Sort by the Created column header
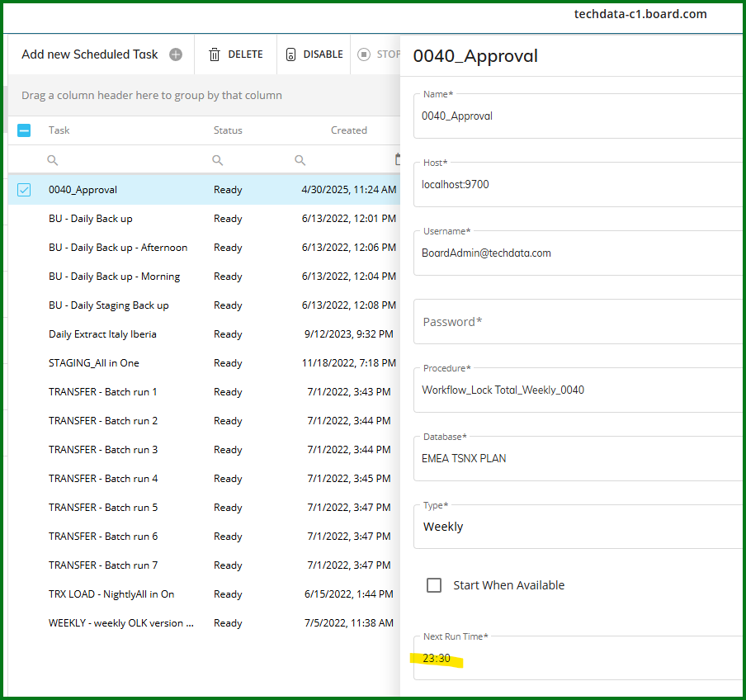746x700 pixels. point(349,130)
